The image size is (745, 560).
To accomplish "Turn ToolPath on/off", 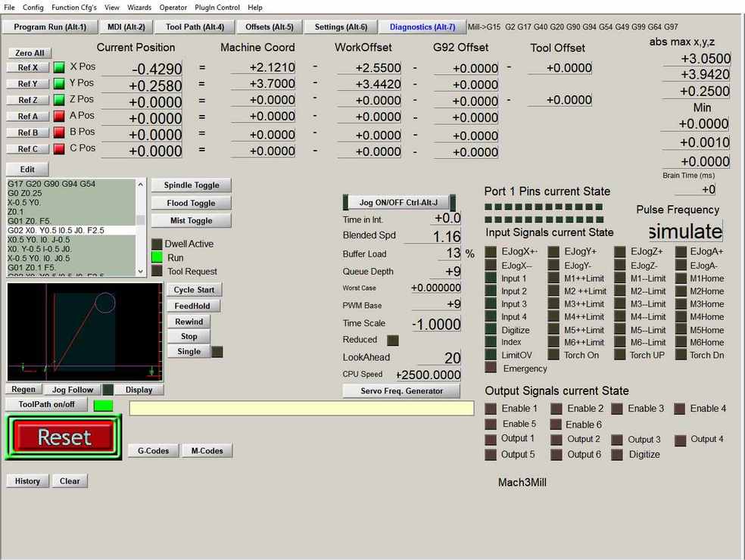I will coord(47,405).
